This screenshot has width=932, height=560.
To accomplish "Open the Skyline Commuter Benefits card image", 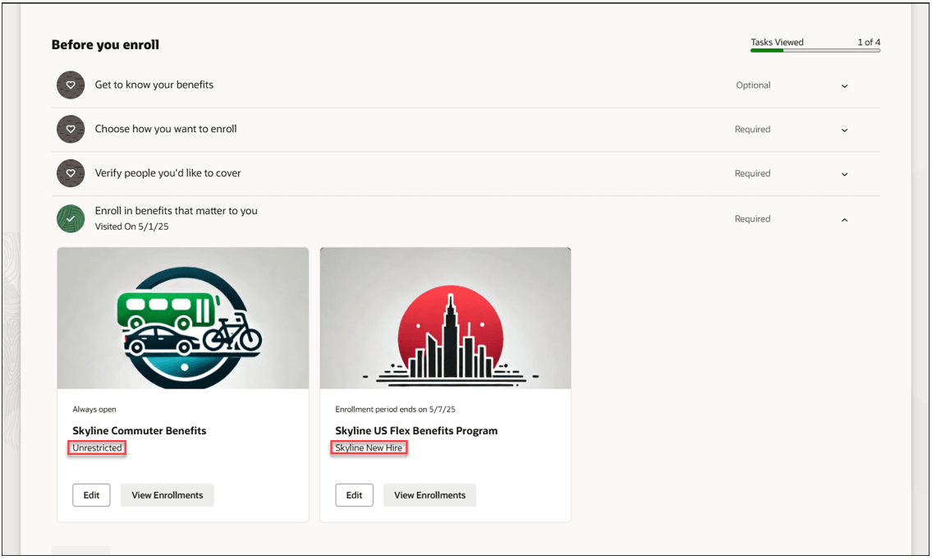I will coord(183,318).
